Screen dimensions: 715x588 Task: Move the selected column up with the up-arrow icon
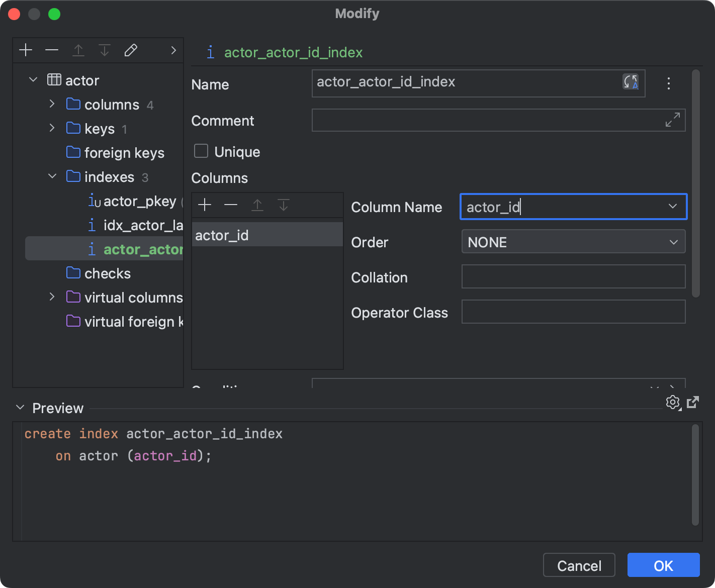coord(257,205)
